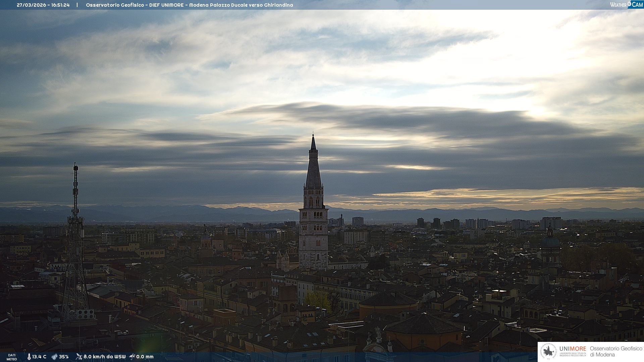Click the 13.4 C temperature reading
644x362 pixels.
[x=39, y=357]
